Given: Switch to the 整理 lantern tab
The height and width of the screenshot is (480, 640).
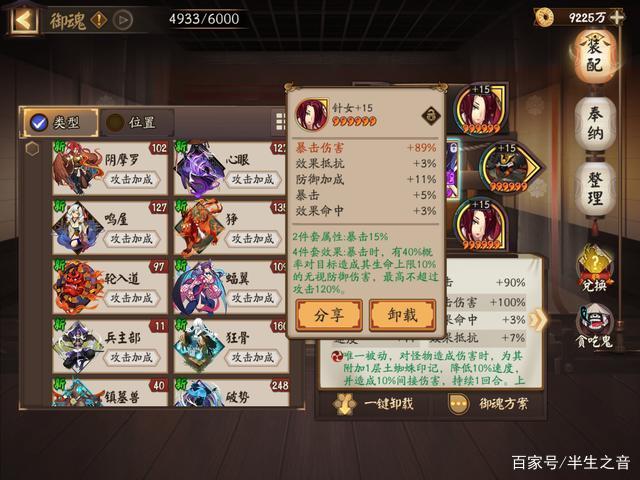Looking at the screenshot, I should (x=595, y=189).
